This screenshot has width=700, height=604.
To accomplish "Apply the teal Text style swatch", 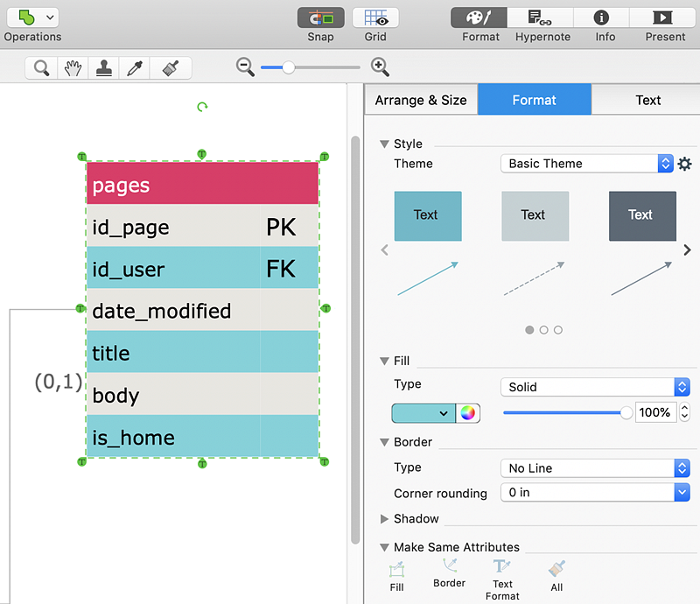I will point(428,216).
